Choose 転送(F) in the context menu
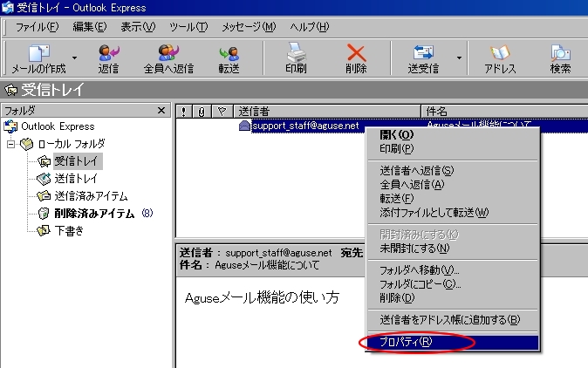Screen dimensions: 588x368 pyautogui.click(x=453, y=198)
